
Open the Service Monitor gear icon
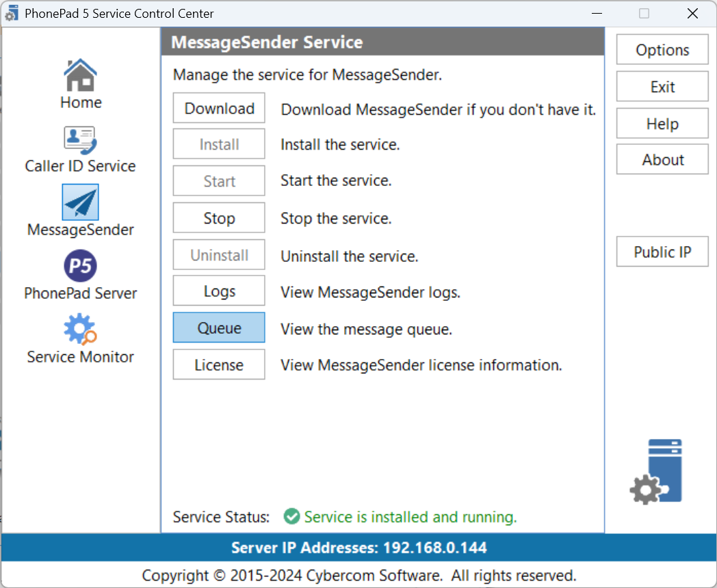tap(81, 329)
